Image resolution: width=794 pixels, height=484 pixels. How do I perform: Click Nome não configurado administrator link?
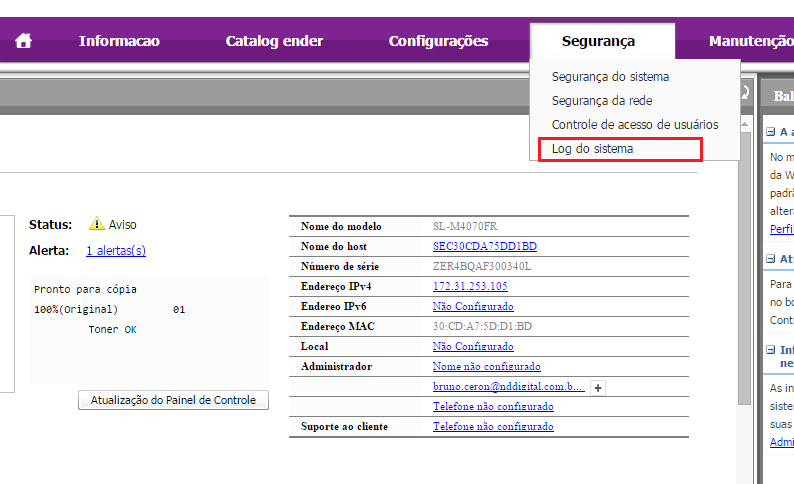tap(486, 366)
